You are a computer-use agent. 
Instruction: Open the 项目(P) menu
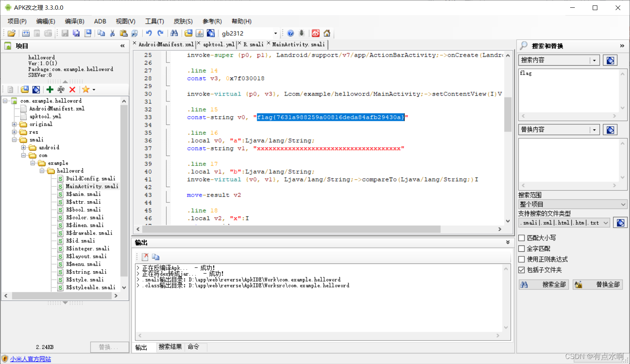tap(17, 21)
